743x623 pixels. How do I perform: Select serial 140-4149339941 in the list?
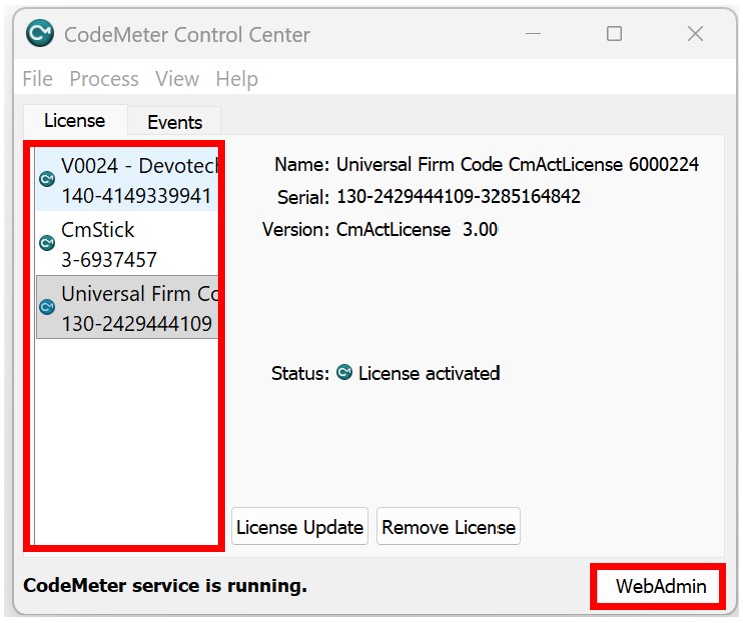[x=136, y=196]
